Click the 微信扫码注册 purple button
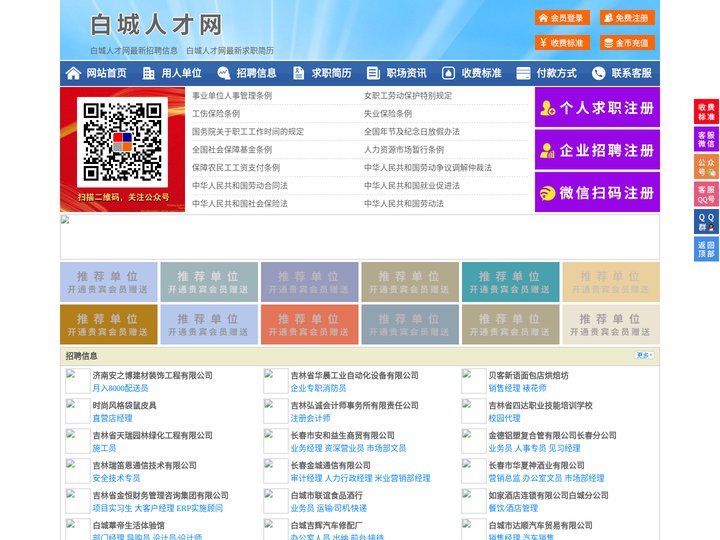 [x=597, y=192]
